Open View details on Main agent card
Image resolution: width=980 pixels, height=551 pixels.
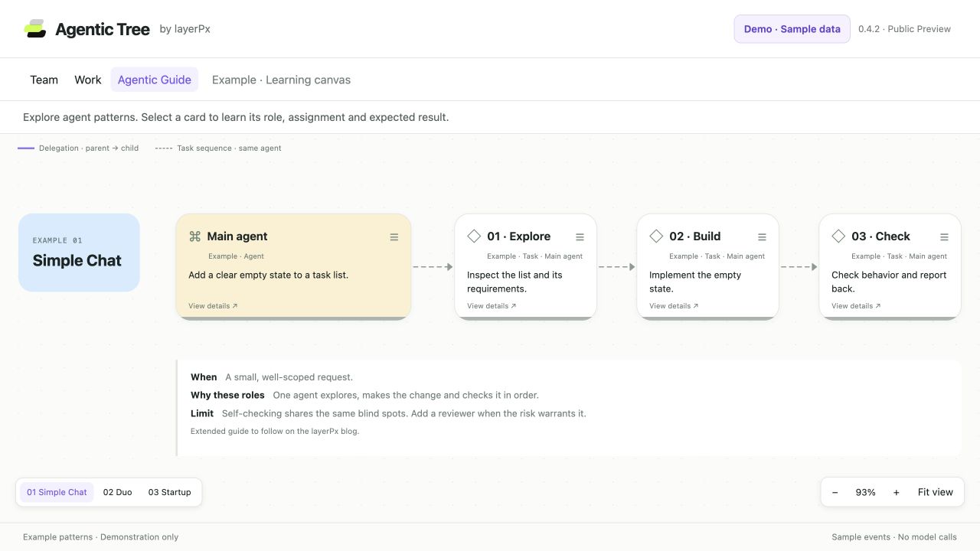pos(213,306)
